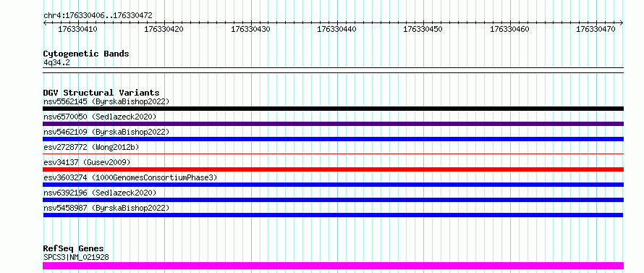Select the black nsv5562145 variant bar
The height and width of the screenshot is (273, 644).
[333, 109]
